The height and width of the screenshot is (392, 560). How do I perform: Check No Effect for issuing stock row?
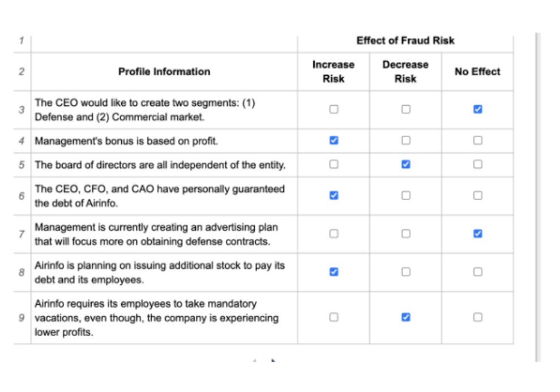tap(477, 272)
